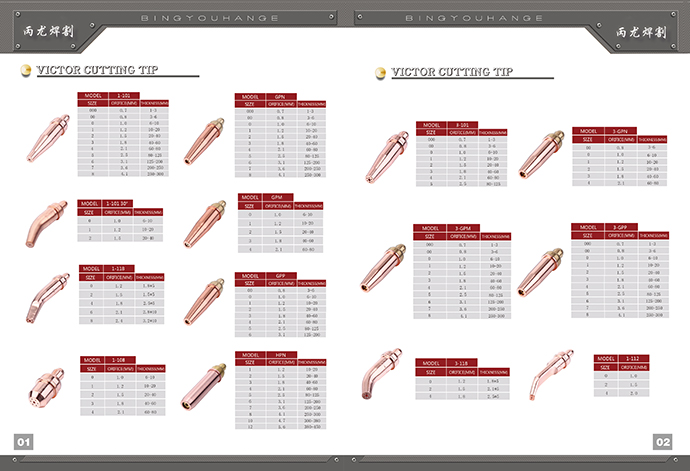Click the gold bullet beside page 02 heading
Screen dimensions: 690x471
click(x=381, y=73)
